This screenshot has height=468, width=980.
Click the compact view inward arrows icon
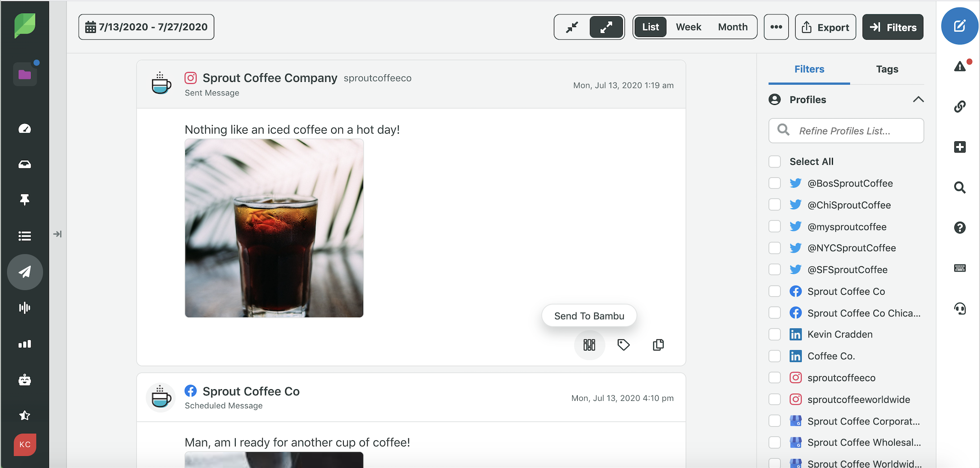point(572,27)
